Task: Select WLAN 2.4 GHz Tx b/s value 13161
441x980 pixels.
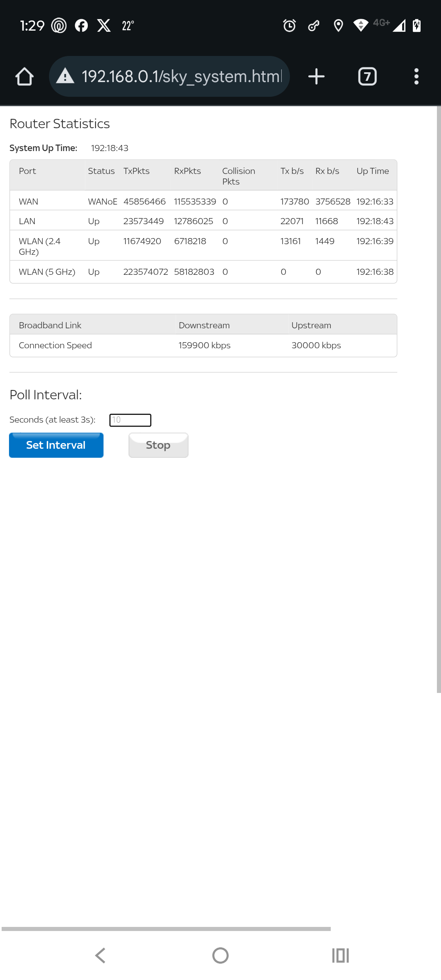Action: tap(290, 241)
